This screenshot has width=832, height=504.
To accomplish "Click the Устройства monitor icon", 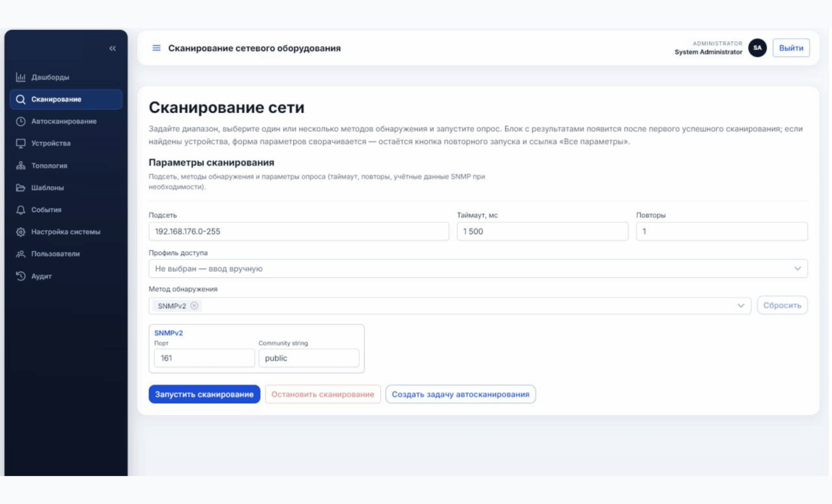I will [20, 144].
